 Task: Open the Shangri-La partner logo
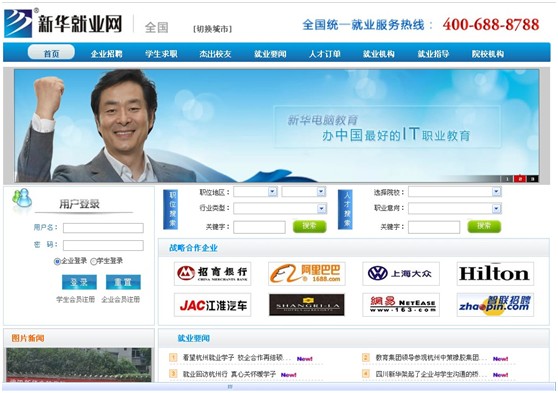pos(307,305)
